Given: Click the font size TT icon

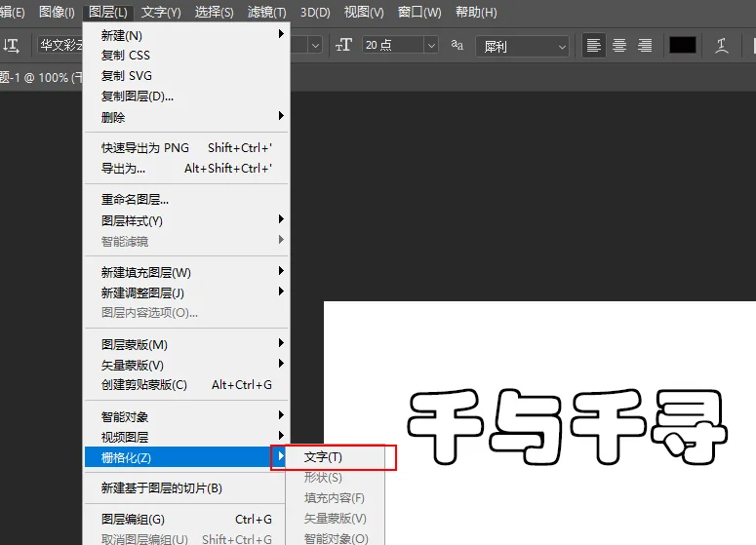Looking at the screenshot, I should click(343, 45).
